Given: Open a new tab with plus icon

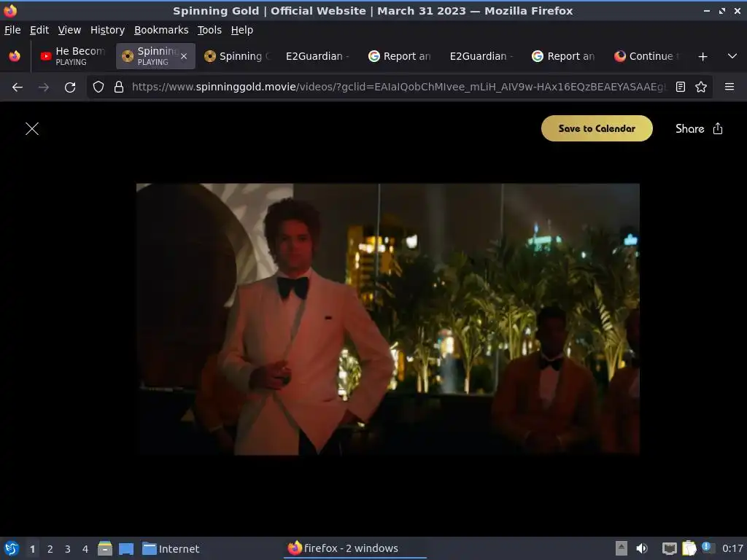Looking at the screenshot, I should pos(703,57).
